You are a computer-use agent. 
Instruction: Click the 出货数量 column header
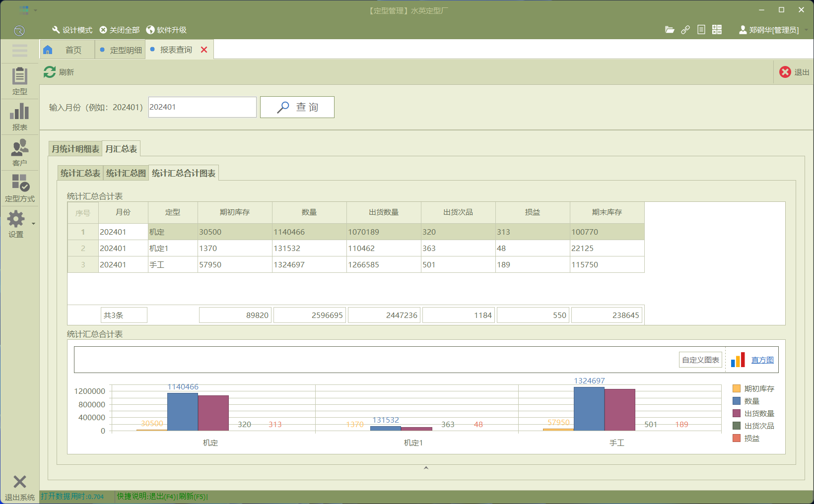coord(384,212)
